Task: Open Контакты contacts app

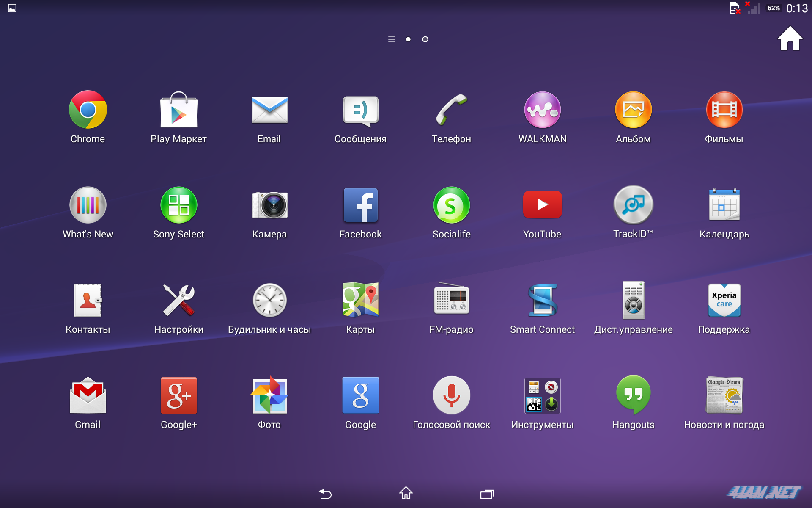Action: 88,300
